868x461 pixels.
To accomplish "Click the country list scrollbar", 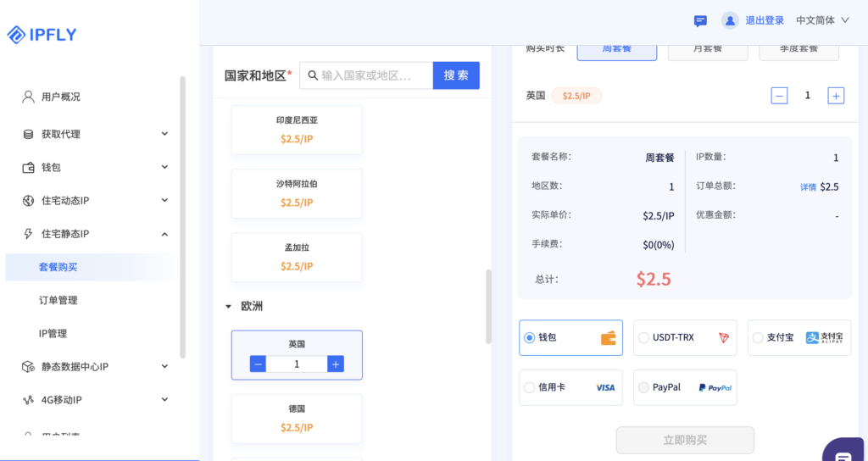I will pos(488,307).
